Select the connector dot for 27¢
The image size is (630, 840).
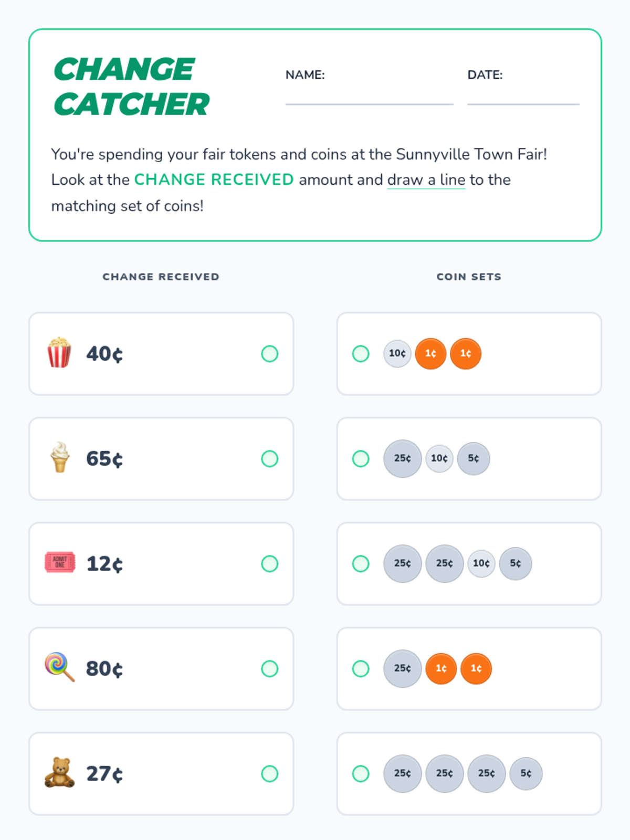tap(270, 774)
